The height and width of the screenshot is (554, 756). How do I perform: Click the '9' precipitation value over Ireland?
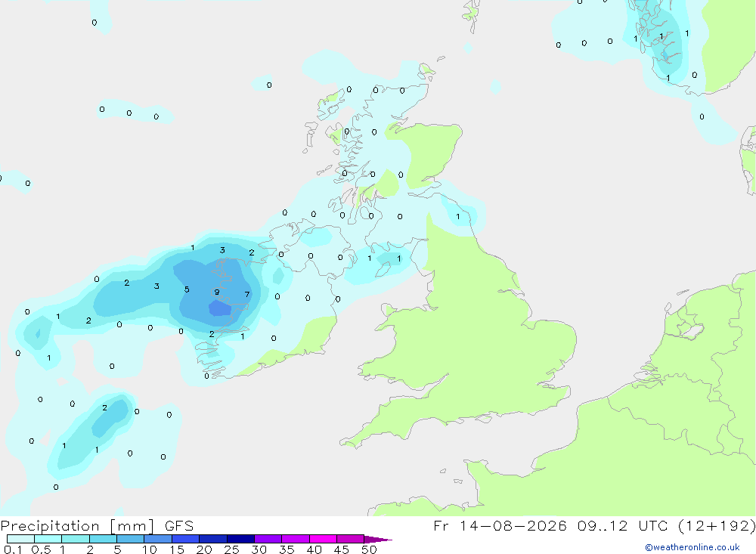tap(217, 292)
